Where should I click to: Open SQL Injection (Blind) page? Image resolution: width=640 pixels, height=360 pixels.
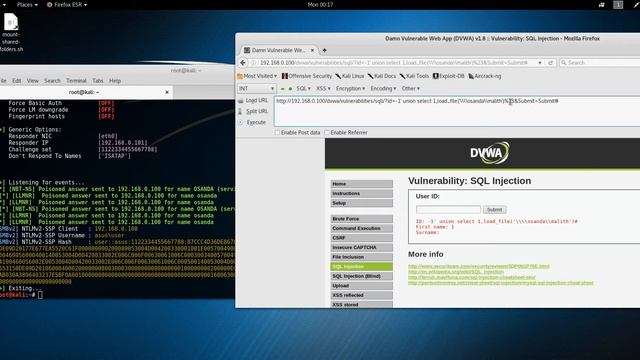(x=361, y=276)
